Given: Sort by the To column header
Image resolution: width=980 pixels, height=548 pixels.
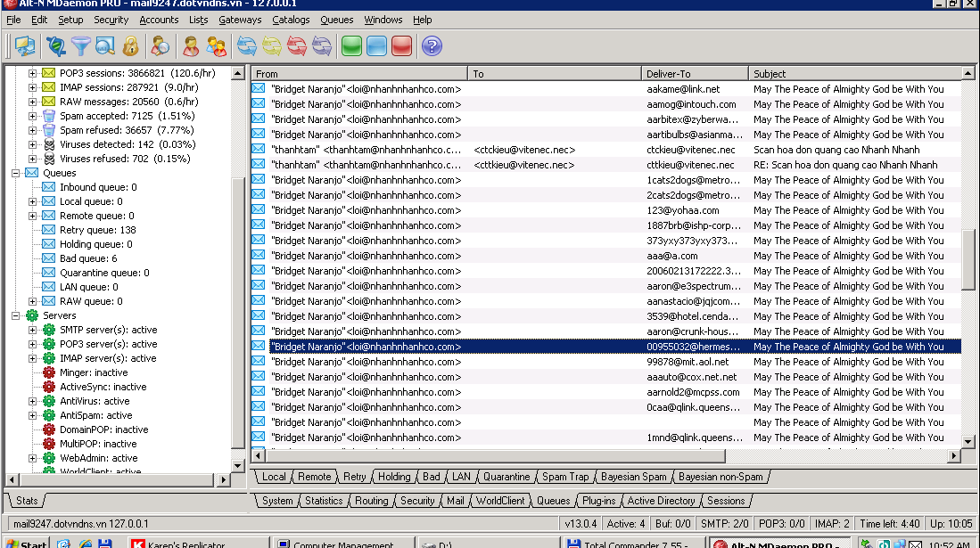Looking at the screenshot, I should pyautogui.click(x=555, y=74).
